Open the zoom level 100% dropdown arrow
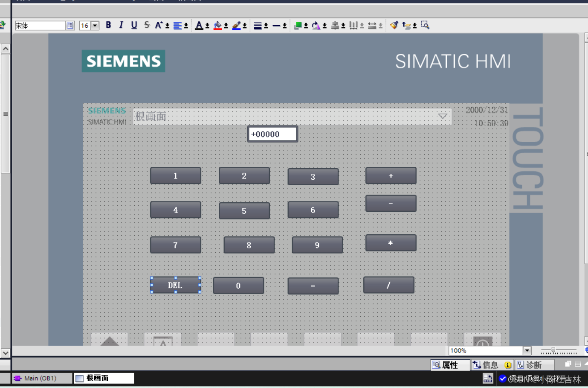Screen dimensions: 588x388 tap(527, 350)
